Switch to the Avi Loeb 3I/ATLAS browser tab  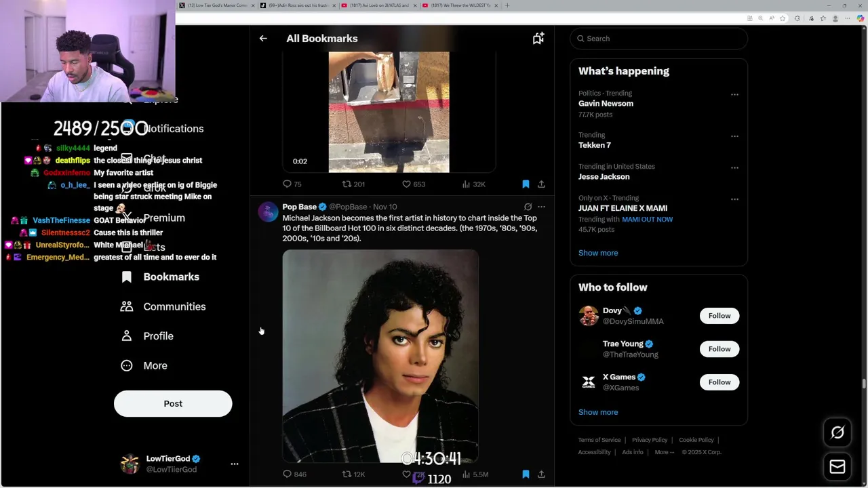378,5
